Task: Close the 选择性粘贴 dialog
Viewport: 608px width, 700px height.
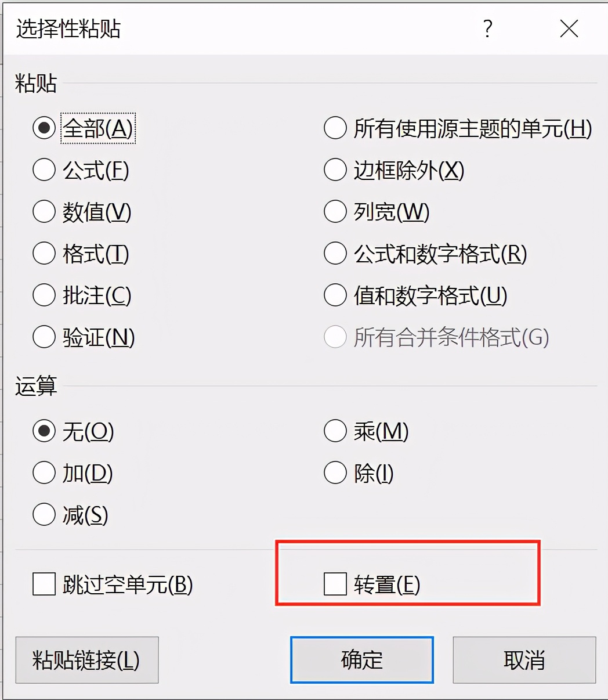Action: (569, 28)
